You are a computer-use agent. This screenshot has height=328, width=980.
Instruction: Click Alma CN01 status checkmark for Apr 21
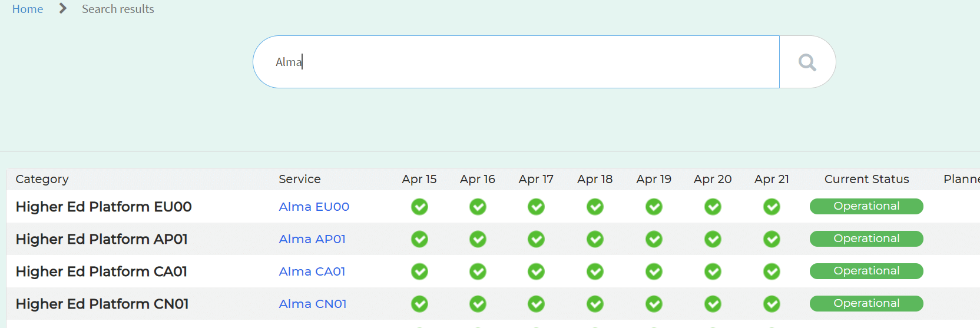(x=772, y=304)
